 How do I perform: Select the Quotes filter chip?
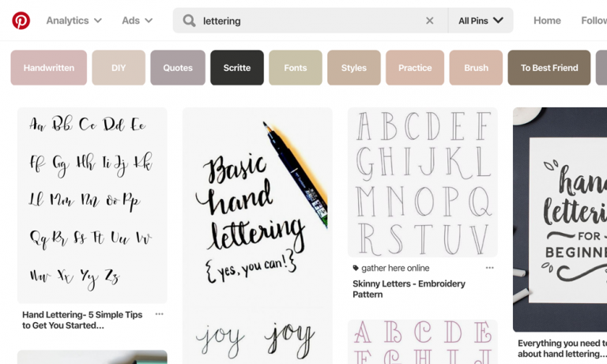(178, 68)
